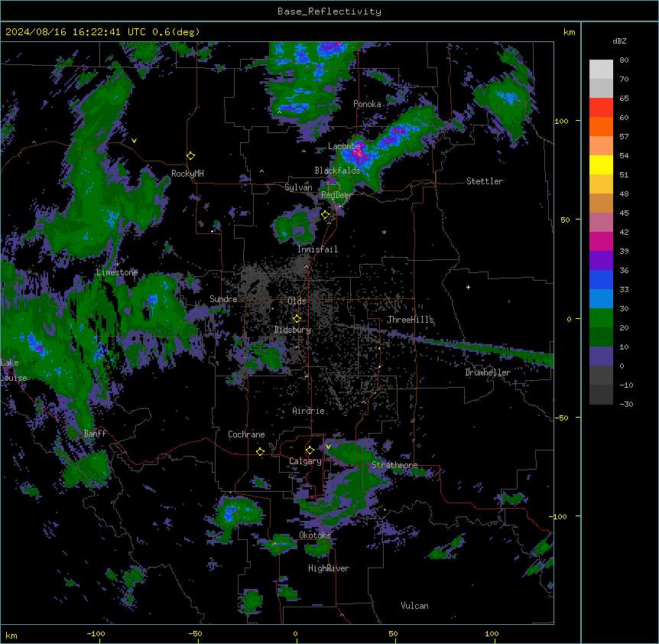The image size is (659, 644).
Task: Select the red 60–65 dBZ legend swatch
Action: (601, 107)
